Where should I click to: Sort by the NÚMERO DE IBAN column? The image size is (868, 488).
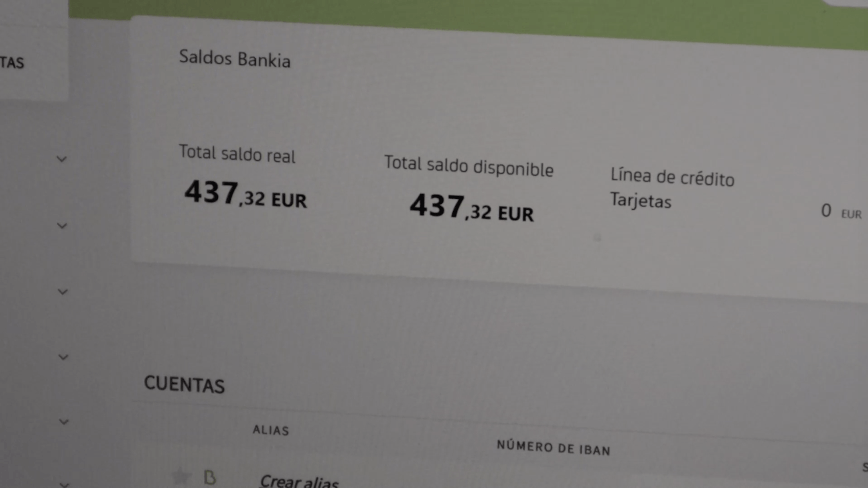coord(554,448)
